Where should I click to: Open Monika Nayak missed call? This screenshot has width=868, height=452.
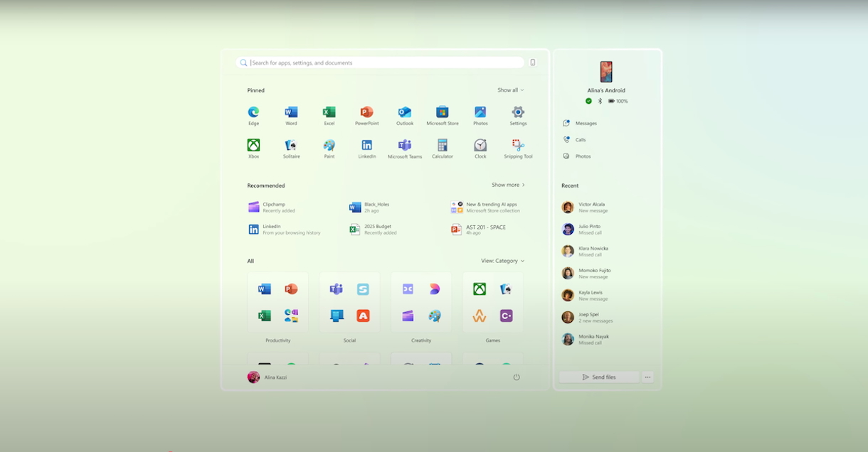[586, 340]
